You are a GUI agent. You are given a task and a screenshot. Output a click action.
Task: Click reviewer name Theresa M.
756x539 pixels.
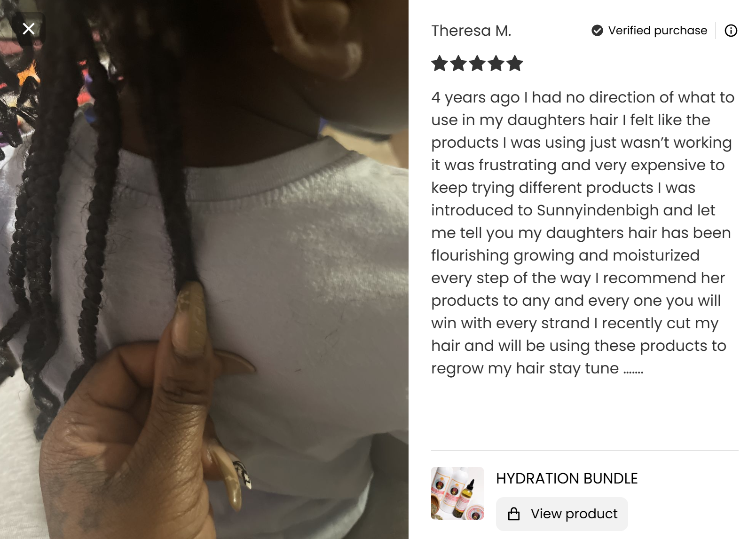tap(471, 31)
